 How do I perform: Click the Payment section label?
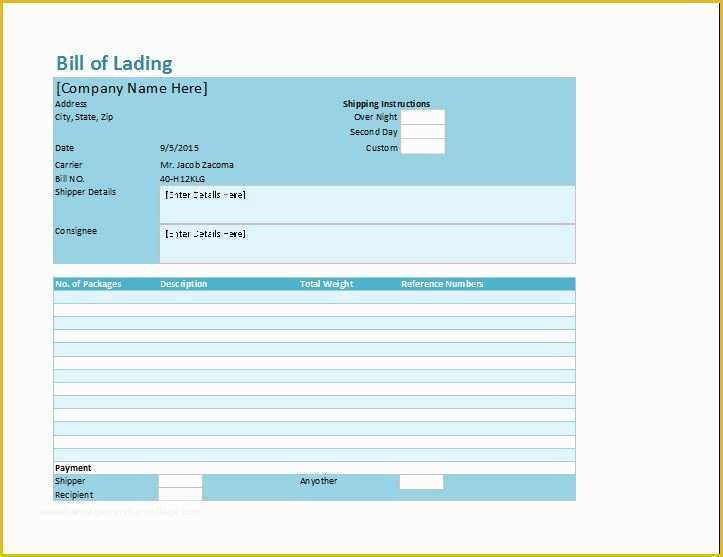coord(73,468)
